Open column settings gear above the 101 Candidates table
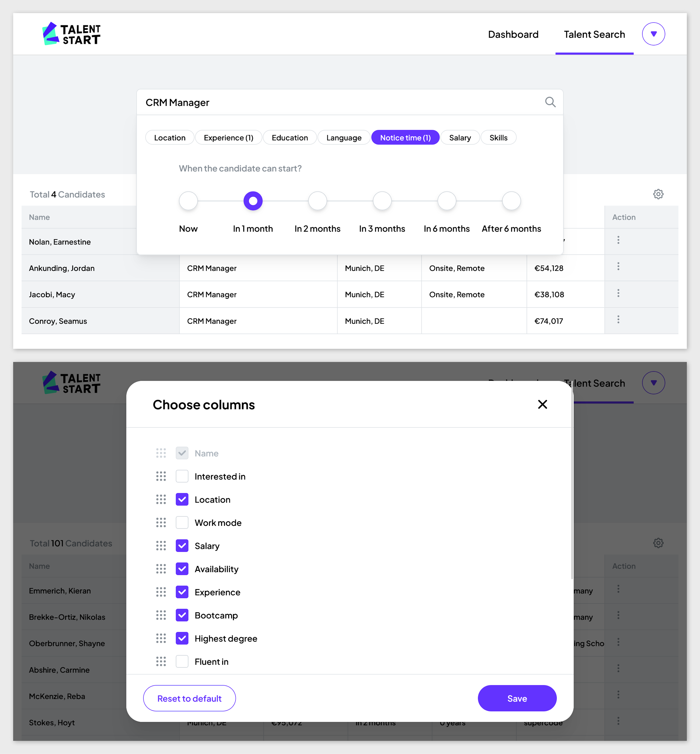The width and height of the screenshot is (700, 754). [x=658, y=543]
